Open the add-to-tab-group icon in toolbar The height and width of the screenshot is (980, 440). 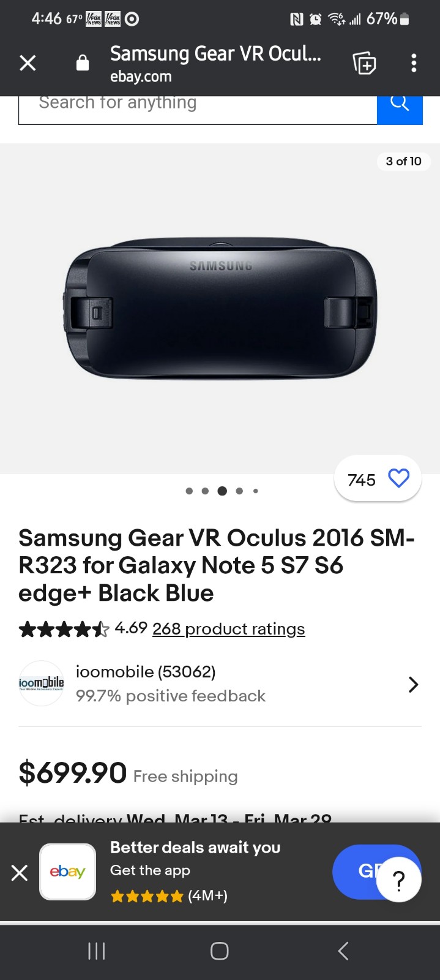click(364, 63)
